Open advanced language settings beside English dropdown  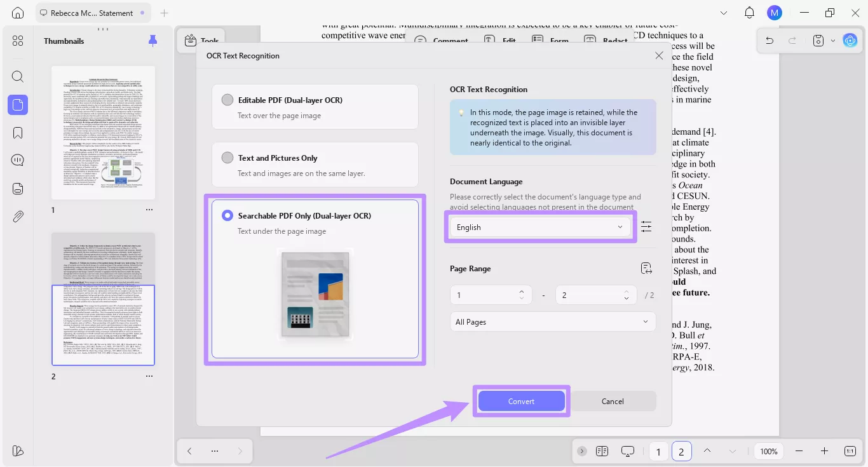(x=646, y=226)
